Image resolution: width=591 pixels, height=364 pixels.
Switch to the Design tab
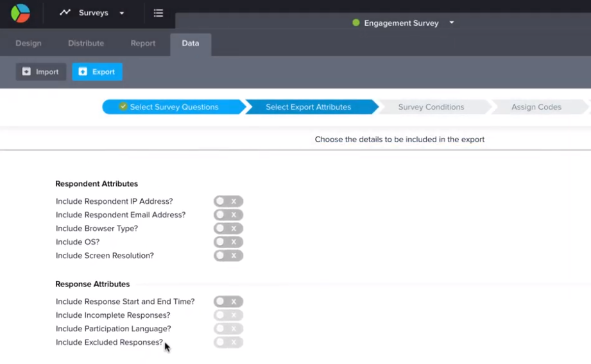29,44
